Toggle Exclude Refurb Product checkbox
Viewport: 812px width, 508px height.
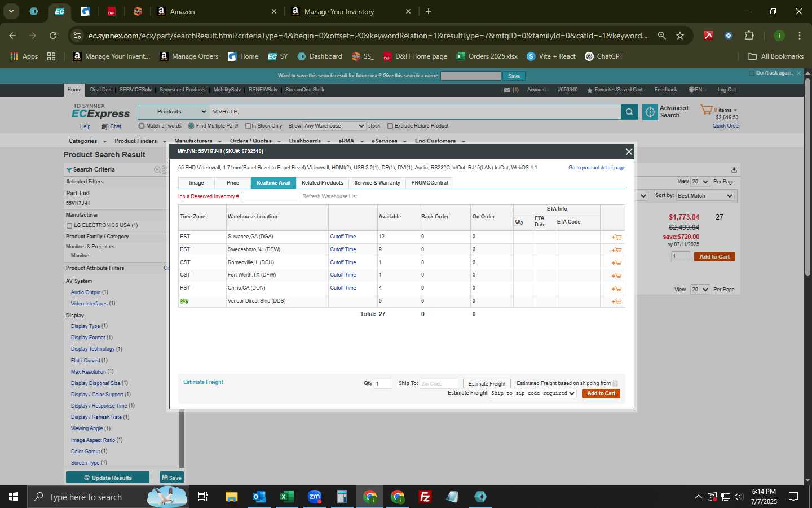coord(390,126)
